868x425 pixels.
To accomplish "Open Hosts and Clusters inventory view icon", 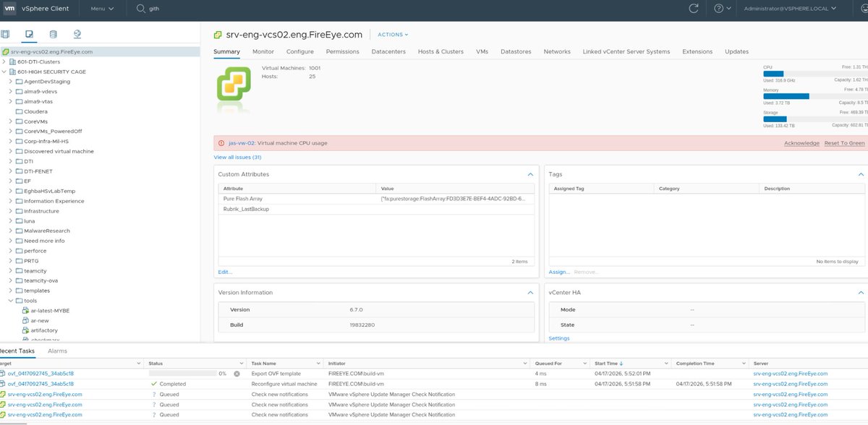I will (x=5, y=34).
